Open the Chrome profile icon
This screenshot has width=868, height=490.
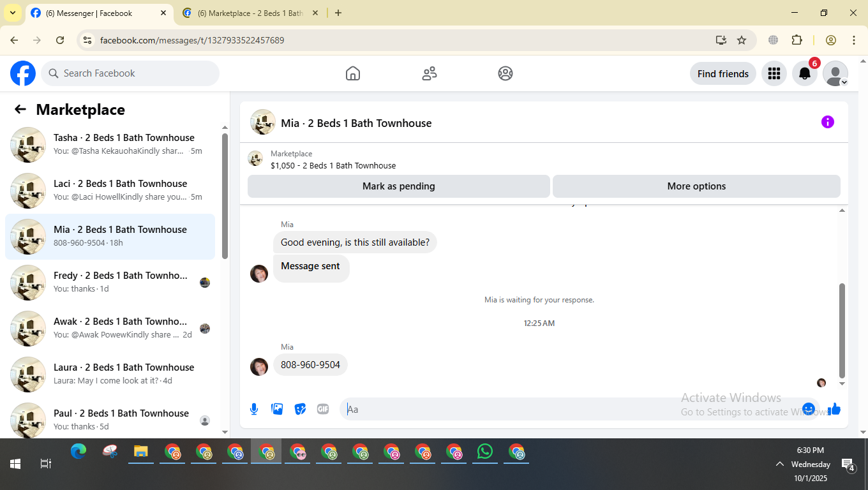coord(831,40)
